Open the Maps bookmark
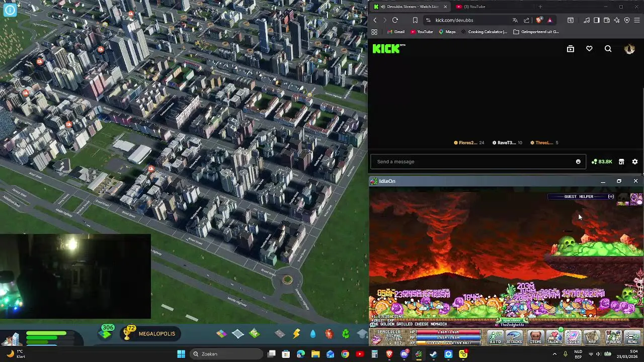Screen dimensions: 644x362 coord(447,32)
